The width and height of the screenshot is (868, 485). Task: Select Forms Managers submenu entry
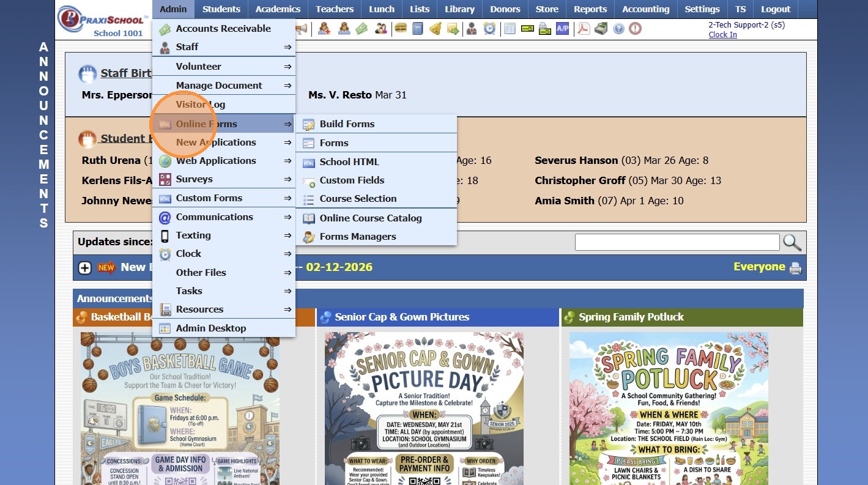pyautogui.click(x=376, y=237)
